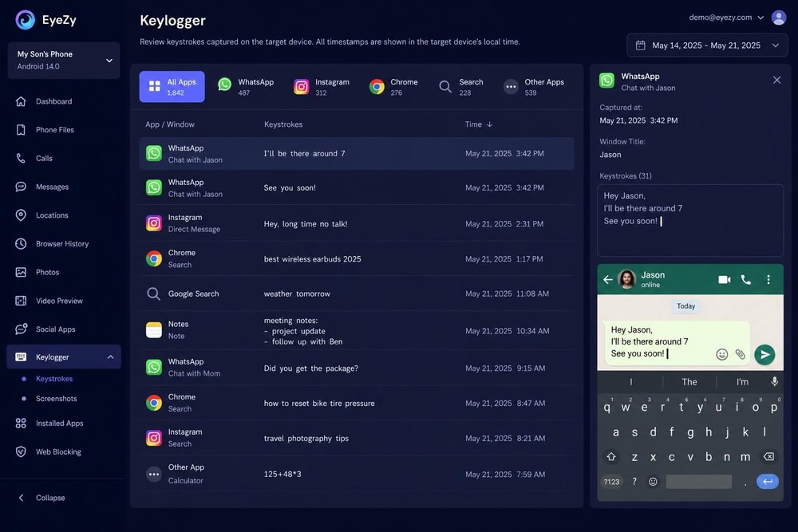Open Locations page
This screenshot has height=532, width=798.
[51, 215]
